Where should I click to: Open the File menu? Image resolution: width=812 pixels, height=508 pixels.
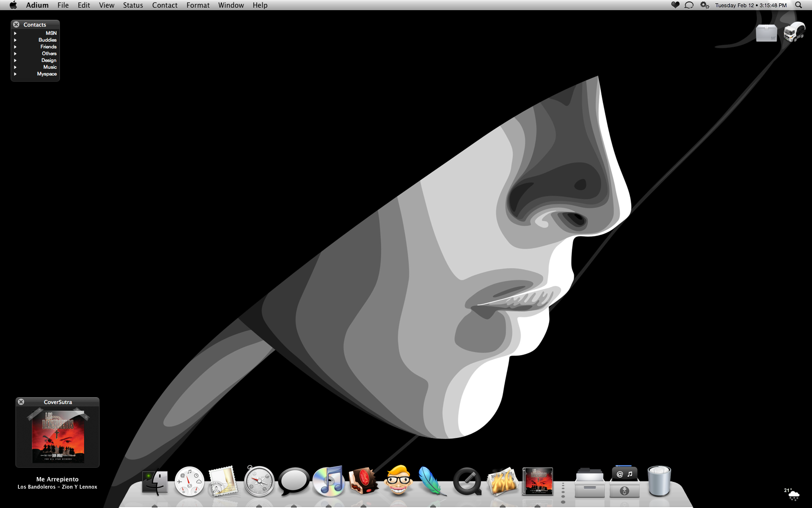point(63,5)
